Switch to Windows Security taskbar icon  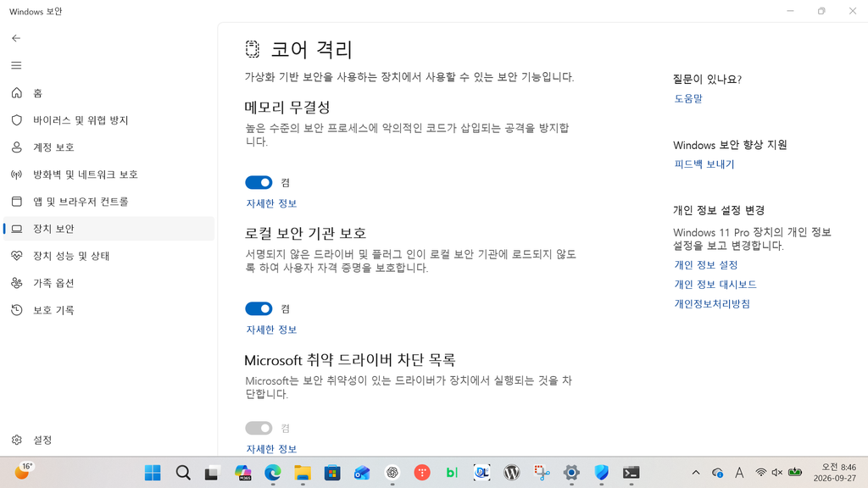click(601, 473)
